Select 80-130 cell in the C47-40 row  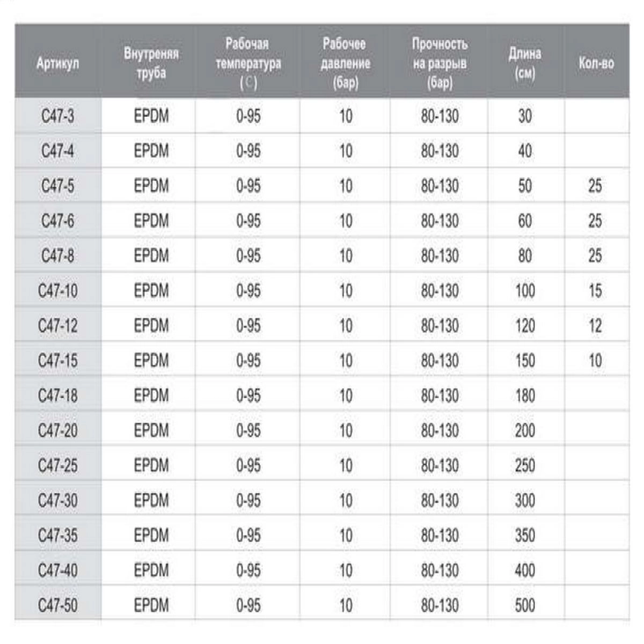(x=440, y=570)
